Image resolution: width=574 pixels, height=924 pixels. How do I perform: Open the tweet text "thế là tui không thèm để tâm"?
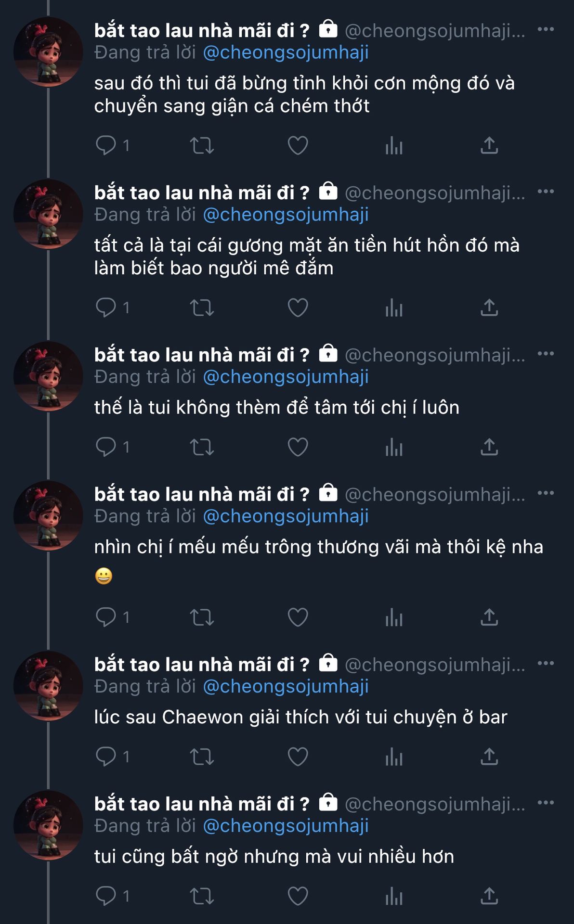(276, 408)
